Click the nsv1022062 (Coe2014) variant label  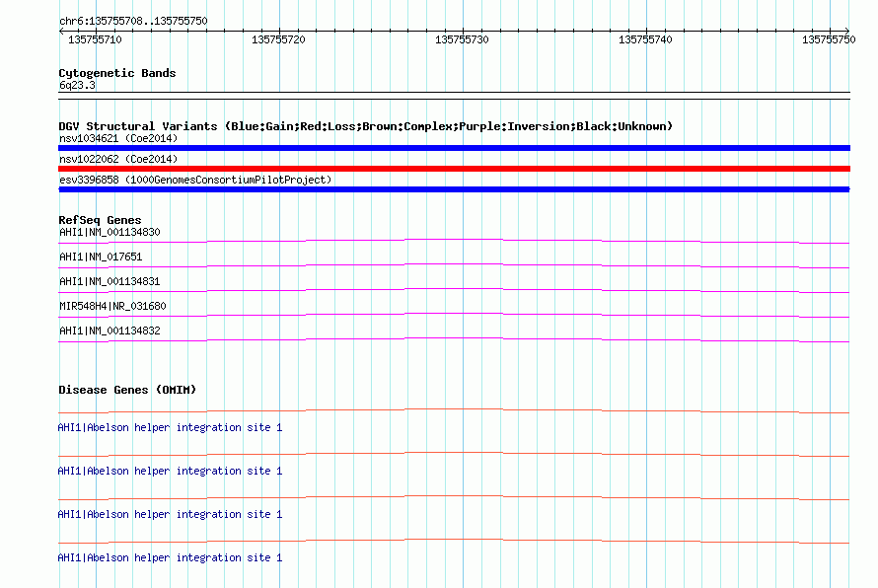pos(118,159)
